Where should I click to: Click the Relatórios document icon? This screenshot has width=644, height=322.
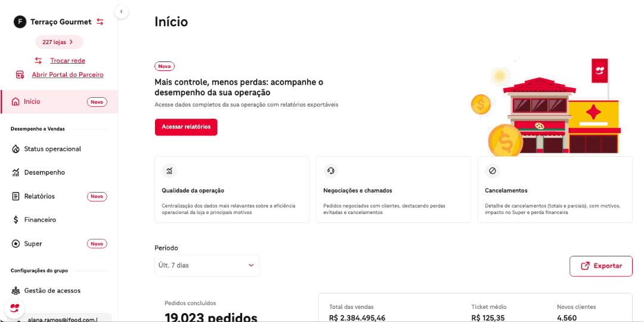[16, 196]
